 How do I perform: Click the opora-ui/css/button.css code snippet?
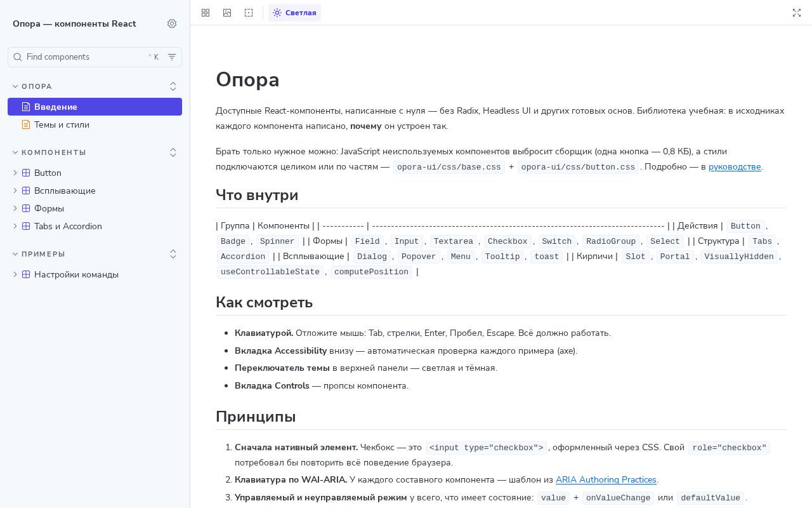tap(578, 168)
